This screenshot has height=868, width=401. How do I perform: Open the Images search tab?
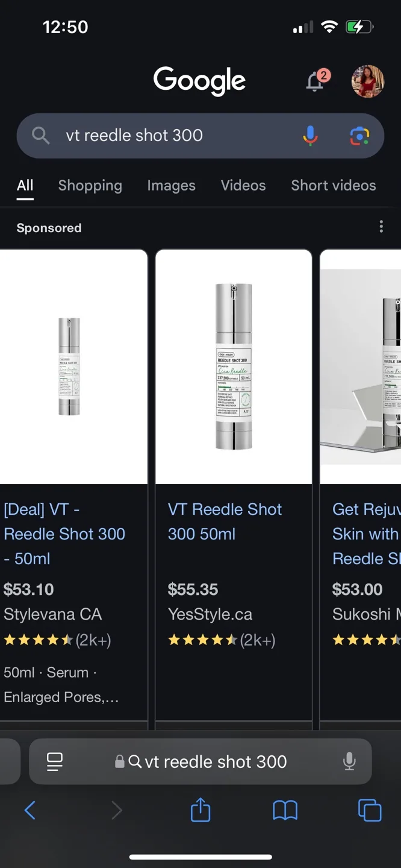pyautogui.click(x=171, y=186)
